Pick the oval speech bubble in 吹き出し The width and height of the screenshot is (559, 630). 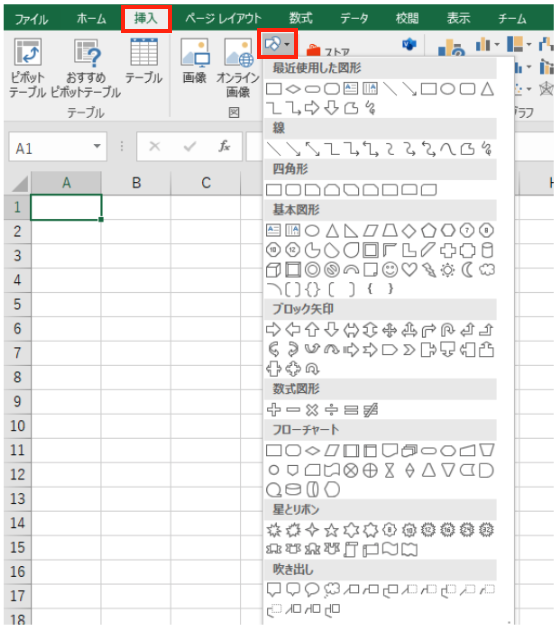(x=312, y=589)
